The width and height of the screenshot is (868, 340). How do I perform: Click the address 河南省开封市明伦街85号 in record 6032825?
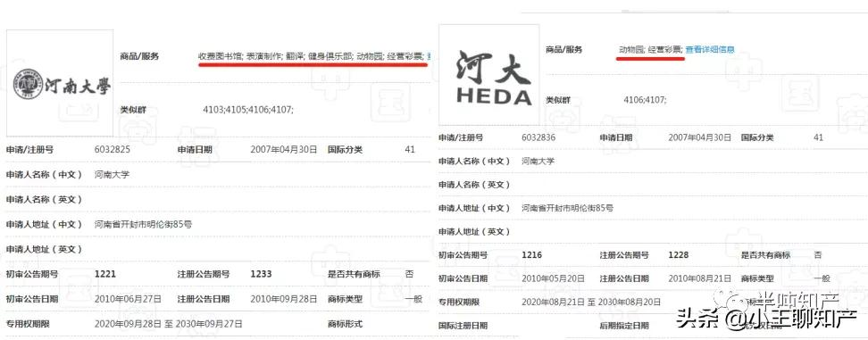tap(144, 225)
